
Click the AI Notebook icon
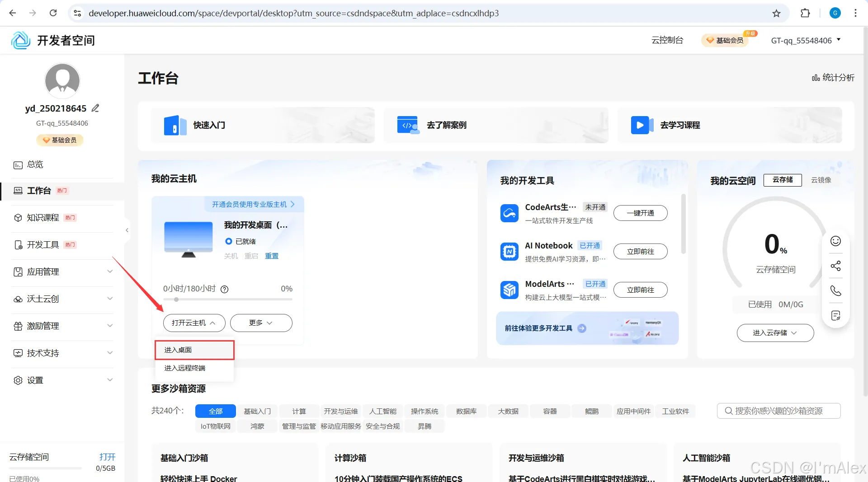[509, 252]
